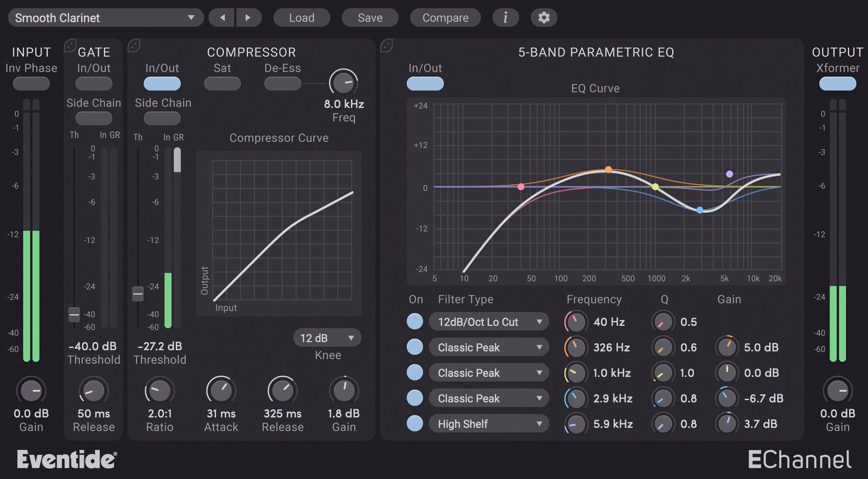Open the Smooth Clarinet preset dropdown
This screenshot has width=868, height=479.
click(106, 18)
